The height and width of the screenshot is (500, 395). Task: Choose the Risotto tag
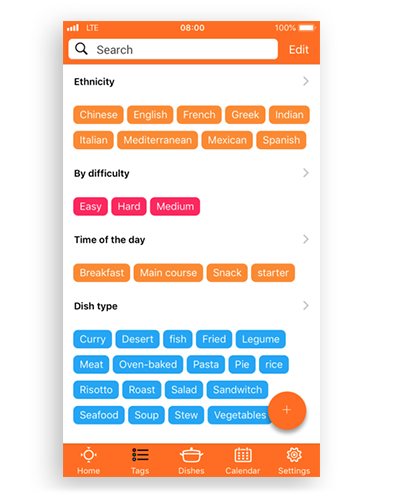(x=96, y=390)
